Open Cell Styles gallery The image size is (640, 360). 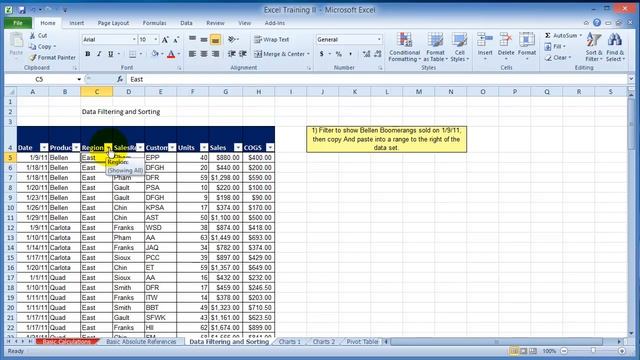[x=460, y=47]
